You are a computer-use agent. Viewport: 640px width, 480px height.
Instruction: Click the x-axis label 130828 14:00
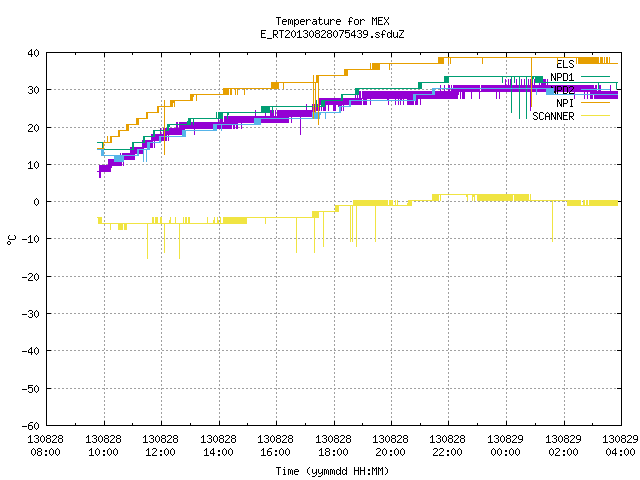pos(218,446)
